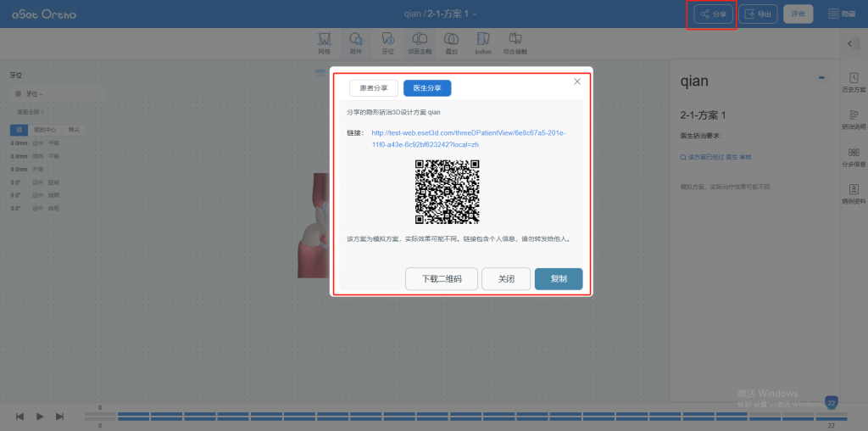Open the 网格 (grid) tool
Viewport: 868px width, 431px height.
324,43
